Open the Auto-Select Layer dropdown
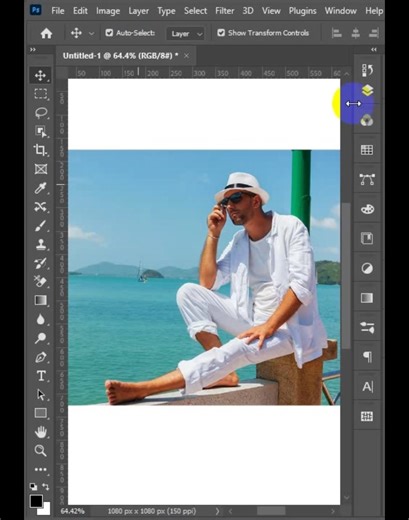Viewport: 409px width, 520px height. point(185,34)
